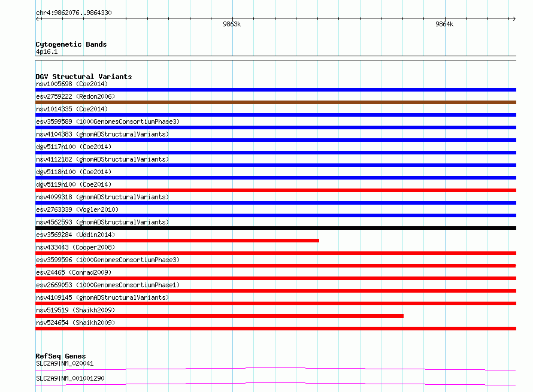Image resolution: width=533 pixels, height=392 pixels.
Task: Select the 4p16.1 band label
Action: (47, 51)
